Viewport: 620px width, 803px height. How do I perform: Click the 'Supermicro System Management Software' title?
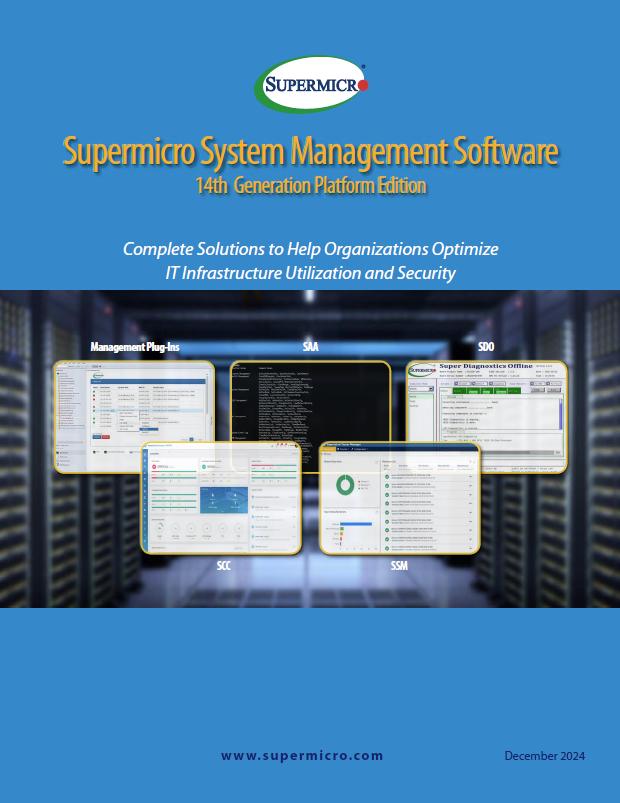[310, 153]
